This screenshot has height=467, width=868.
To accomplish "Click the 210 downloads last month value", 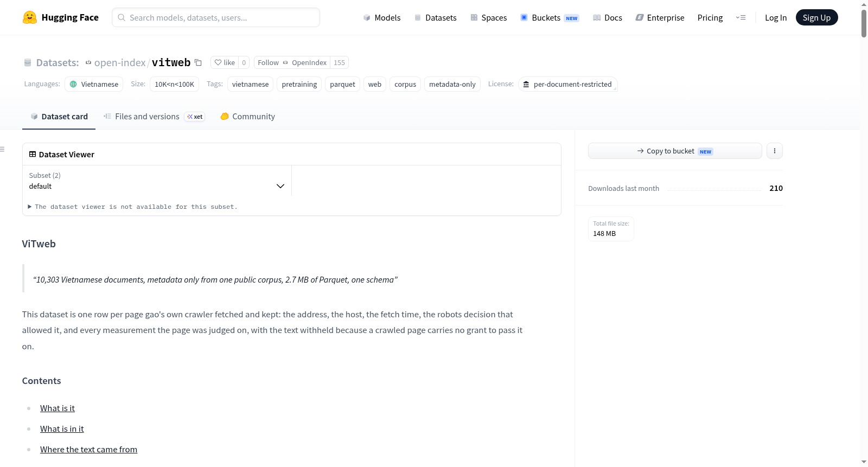I will (776, 188).
